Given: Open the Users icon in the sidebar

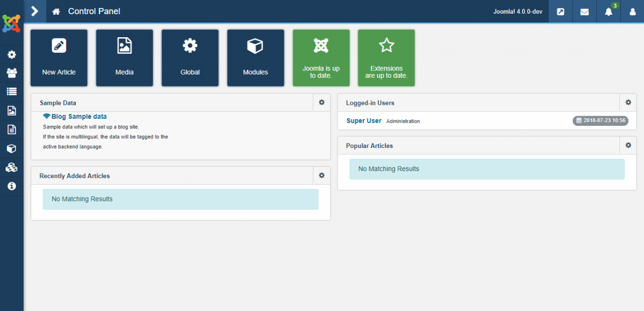Looking at the screenshot, I should [11, 73].
